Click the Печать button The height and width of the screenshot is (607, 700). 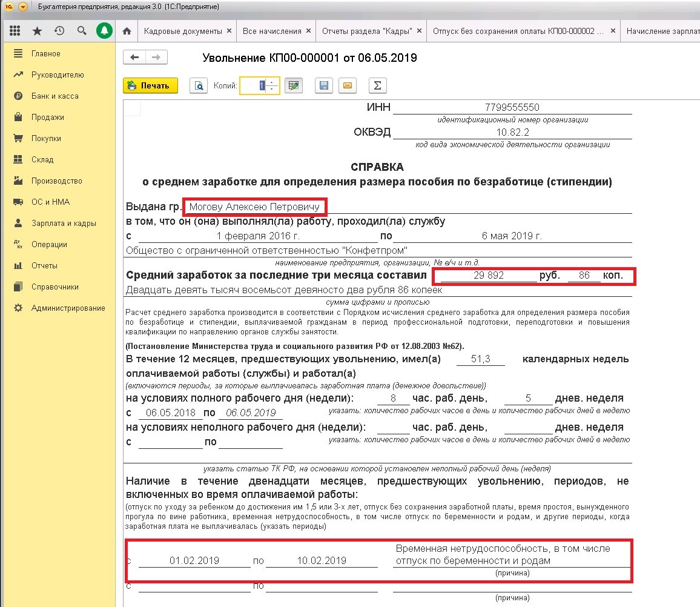(150, 85)
